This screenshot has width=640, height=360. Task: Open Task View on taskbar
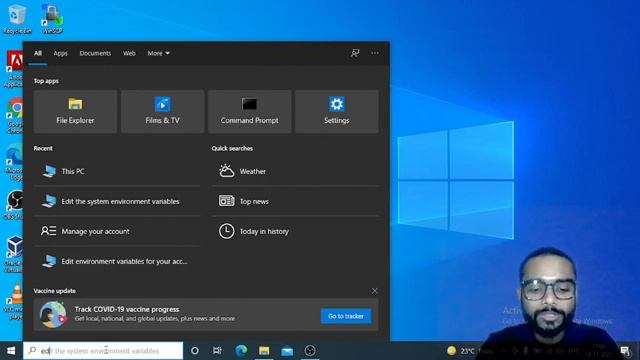[217, 351]
